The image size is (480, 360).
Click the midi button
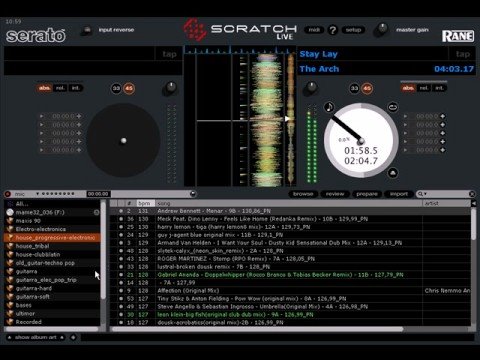pyautogui.click(x=314, y=30)
